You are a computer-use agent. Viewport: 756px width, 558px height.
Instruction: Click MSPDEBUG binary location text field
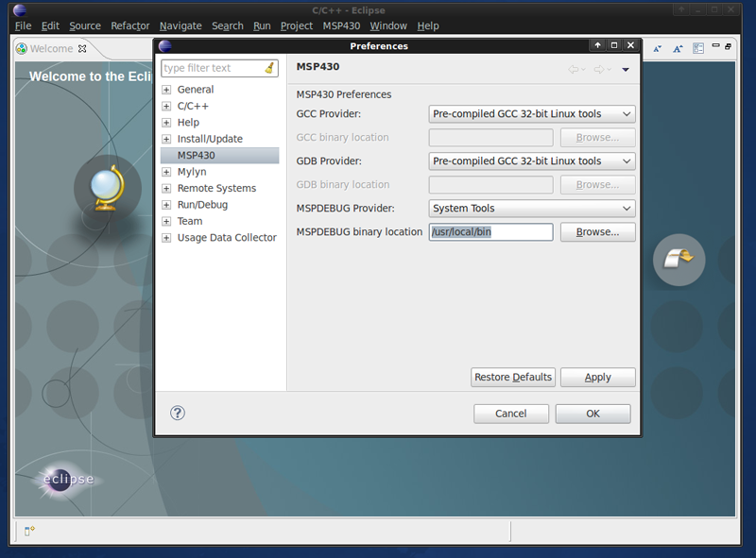click(x=490, y=232)
